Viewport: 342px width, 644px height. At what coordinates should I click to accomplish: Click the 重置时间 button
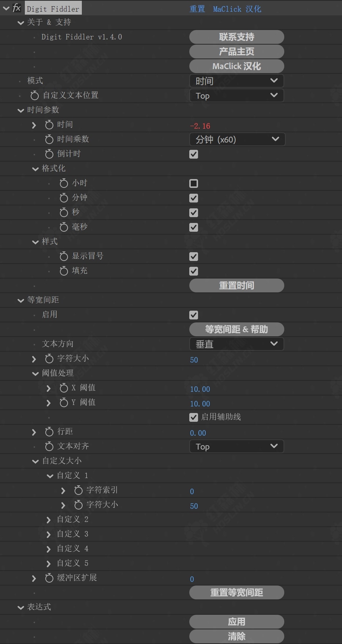click(237, 285)
